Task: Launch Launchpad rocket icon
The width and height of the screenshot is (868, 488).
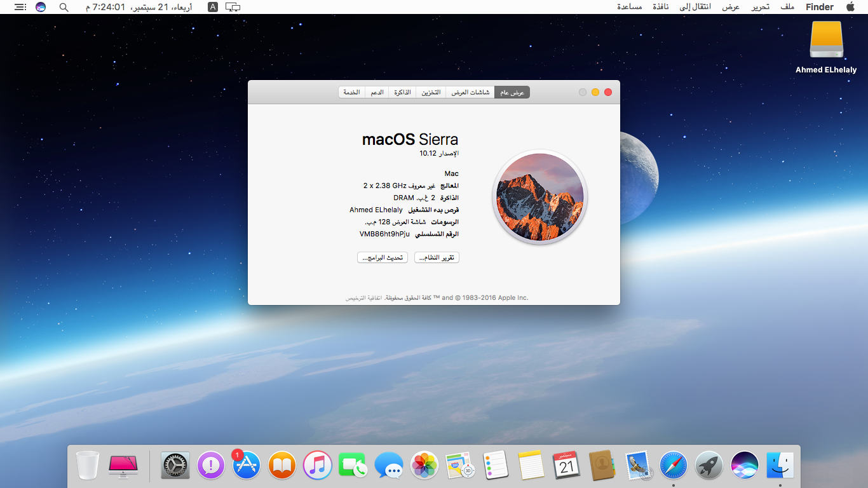Action: pyautogui.click(x=709, y=465)
